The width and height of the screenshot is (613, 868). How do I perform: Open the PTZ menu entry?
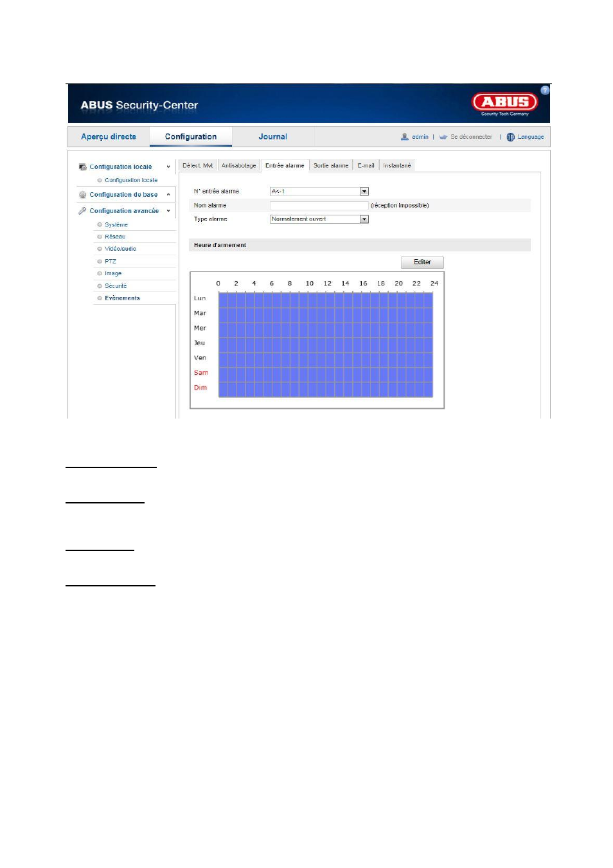pos(111,261)
